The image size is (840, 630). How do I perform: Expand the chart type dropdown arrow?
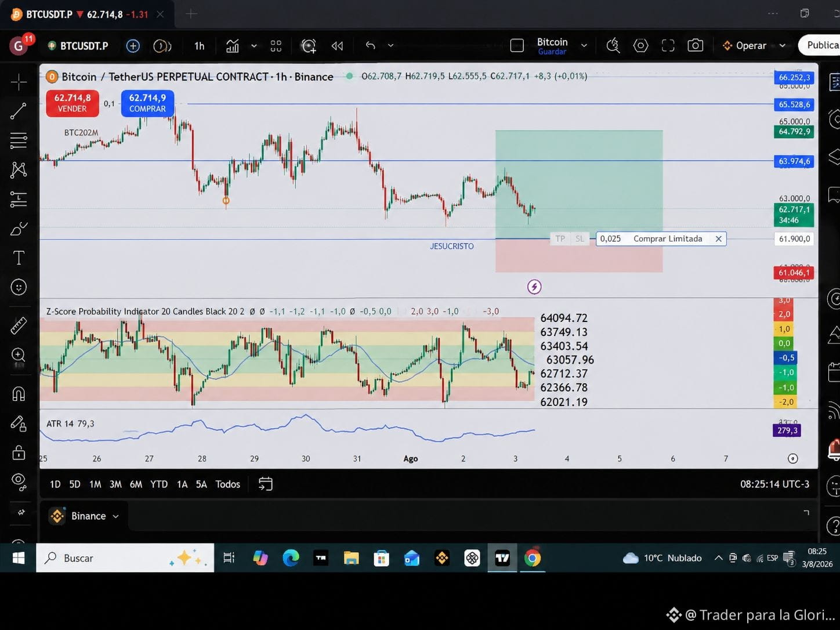tap(254, 46)
